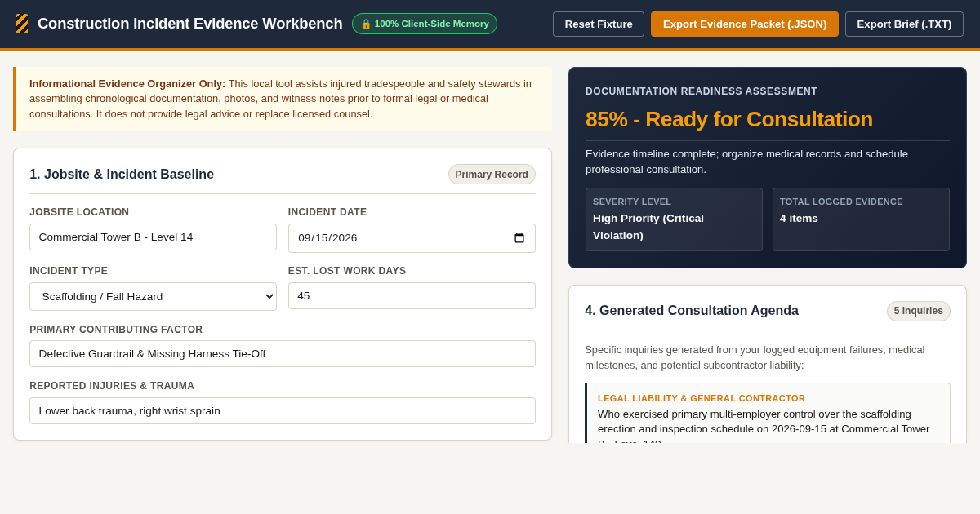The image size is (980, 514).
Task: Click the Jobsite Location input field
Action: coord(153,237)
